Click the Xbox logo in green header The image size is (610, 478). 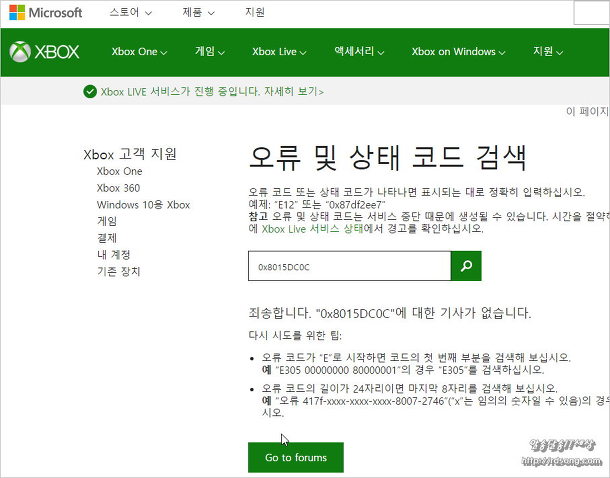pos(45,51)
